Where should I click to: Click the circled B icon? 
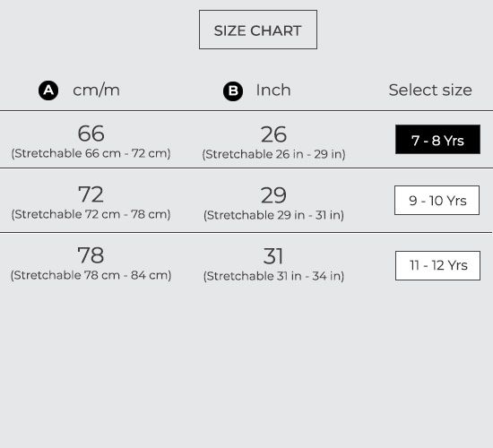233,91
